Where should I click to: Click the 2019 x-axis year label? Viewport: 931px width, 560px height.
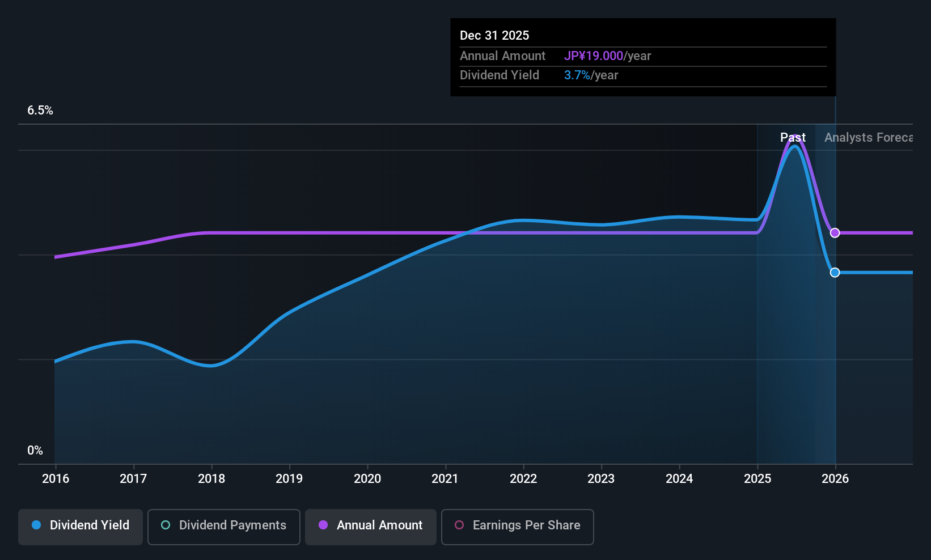[289, 478]
